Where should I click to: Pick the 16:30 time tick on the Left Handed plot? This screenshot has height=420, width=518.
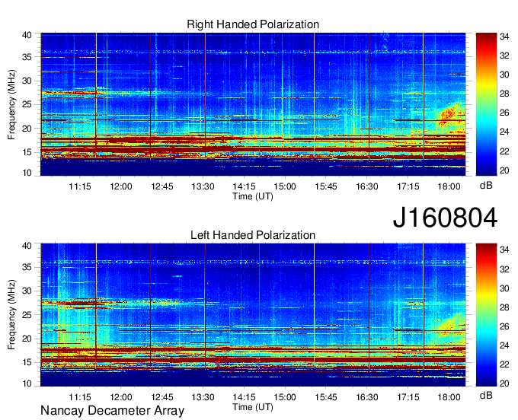366,397
